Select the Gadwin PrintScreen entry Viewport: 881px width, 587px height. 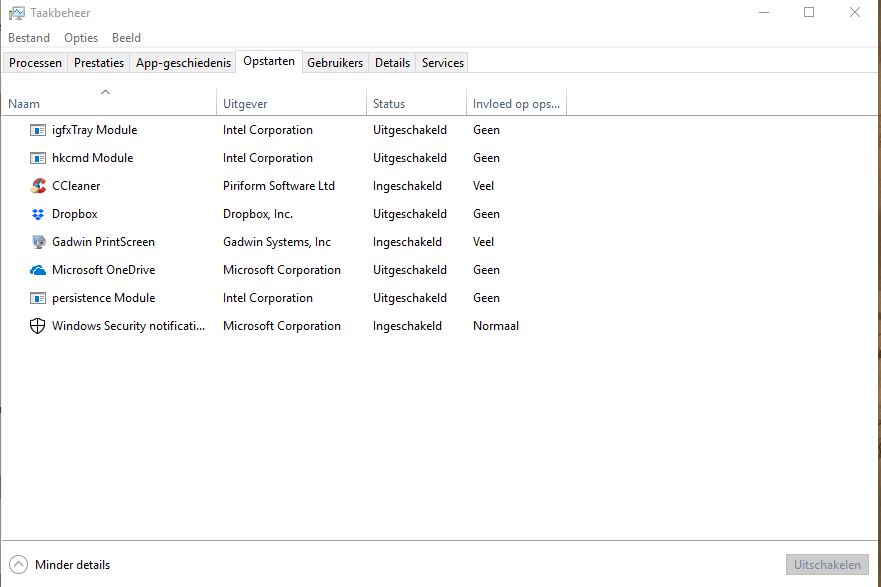coord(103,242)
